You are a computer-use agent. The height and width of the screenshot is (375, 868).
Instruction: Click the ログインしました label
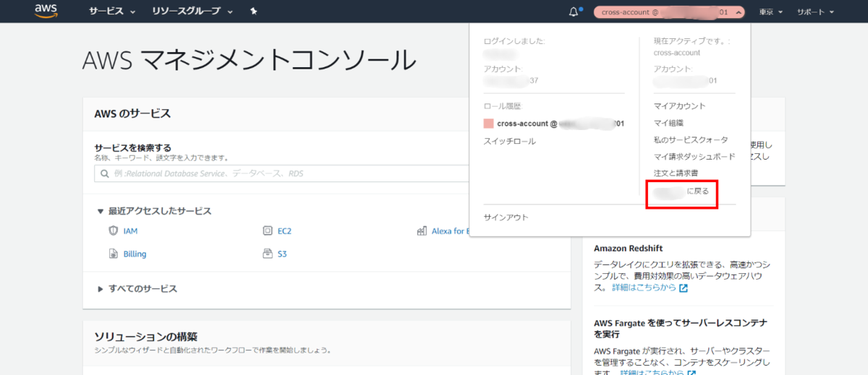click(x=514, y=41)
